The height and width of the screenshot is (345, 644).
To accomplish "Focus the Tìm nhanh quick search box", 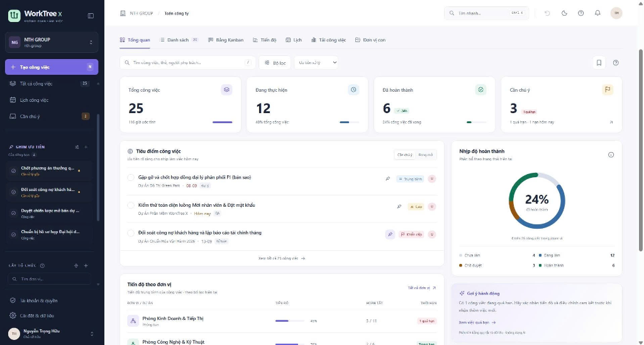I will click(x=486, y=13).
